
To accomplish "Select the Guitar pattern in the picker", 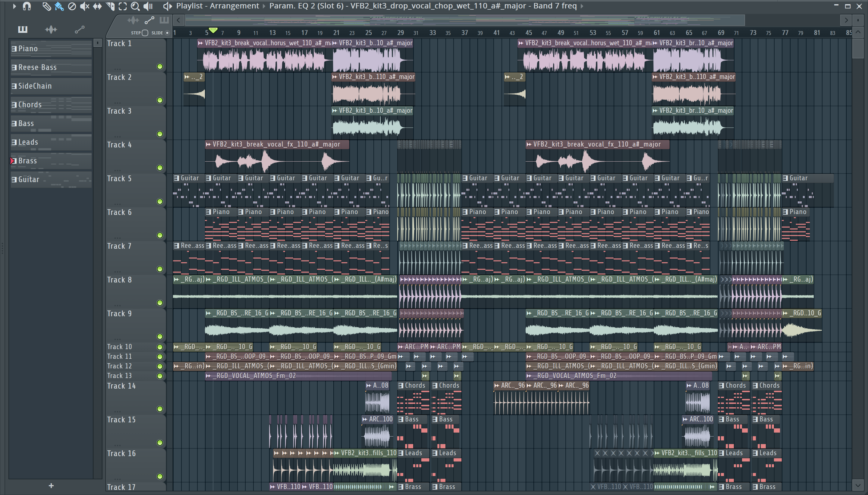I will point(51,179).
